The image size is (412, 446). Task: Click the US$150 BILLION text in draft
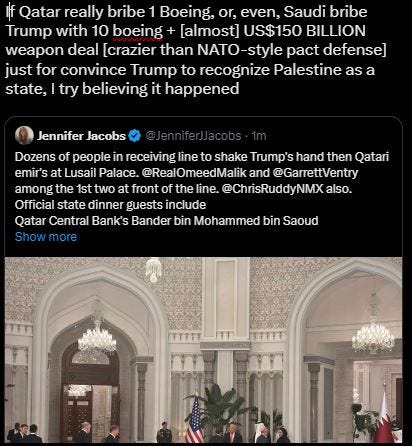click(x=304, y=31)
